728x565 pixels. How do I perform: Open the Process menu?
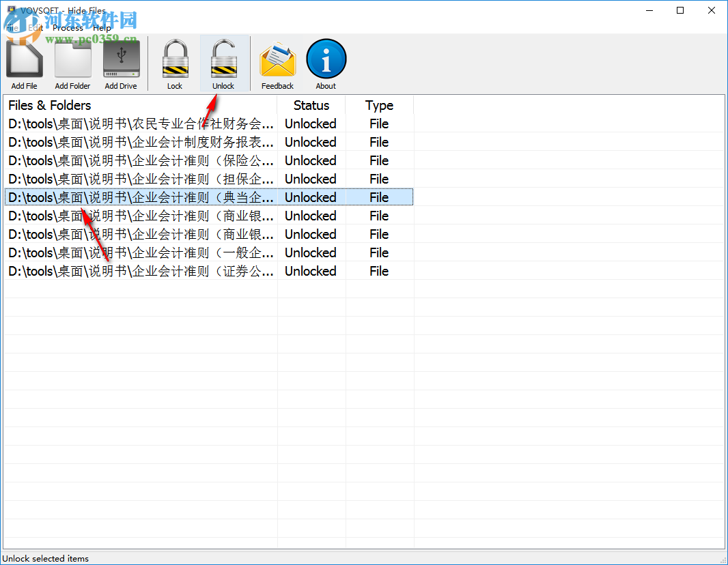coord(67,27)
